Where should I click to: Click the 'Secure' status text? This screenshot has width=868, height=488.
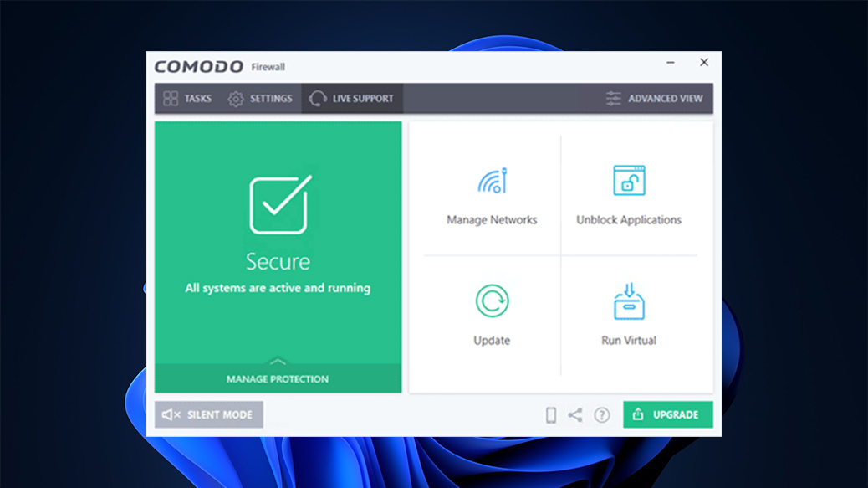(278, 261)
